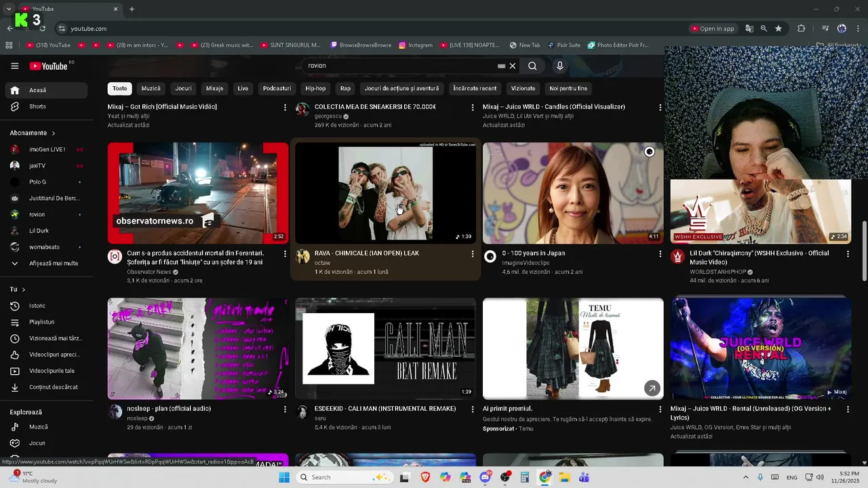Open Muzică under Explorează
Image resolution: width=868 pixels, height=488 pixels.
coord(45,427)
